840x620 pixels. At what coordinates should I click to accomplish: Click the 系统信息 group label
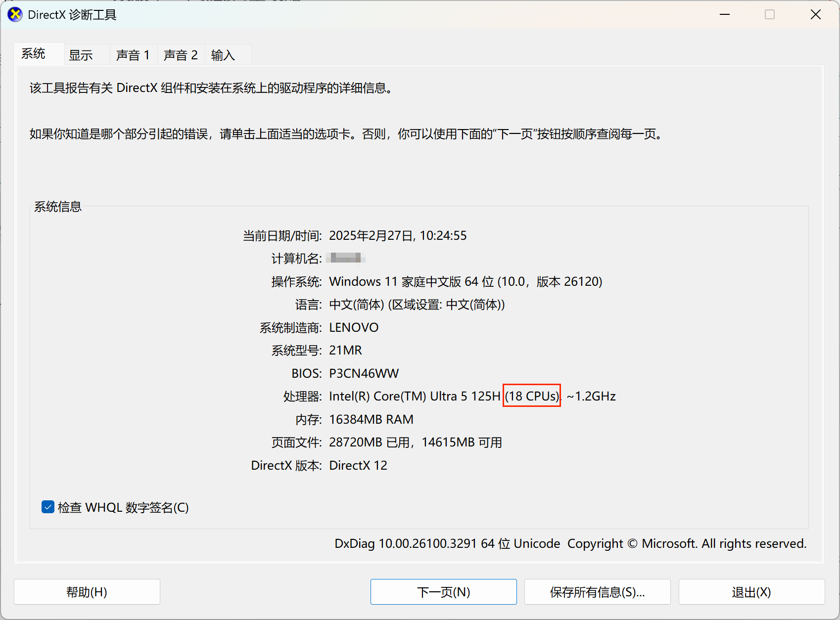point(57,207)
